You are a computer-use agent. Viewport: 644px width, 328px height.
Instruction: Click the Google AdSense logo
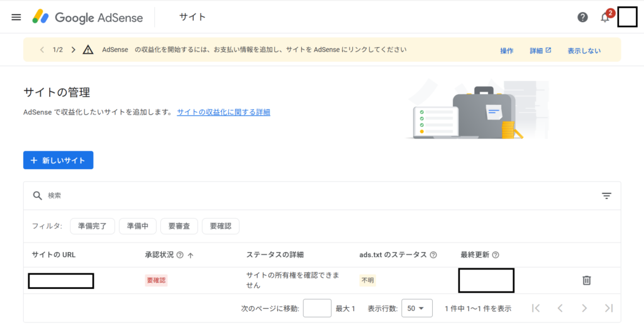tap(88, 17)
